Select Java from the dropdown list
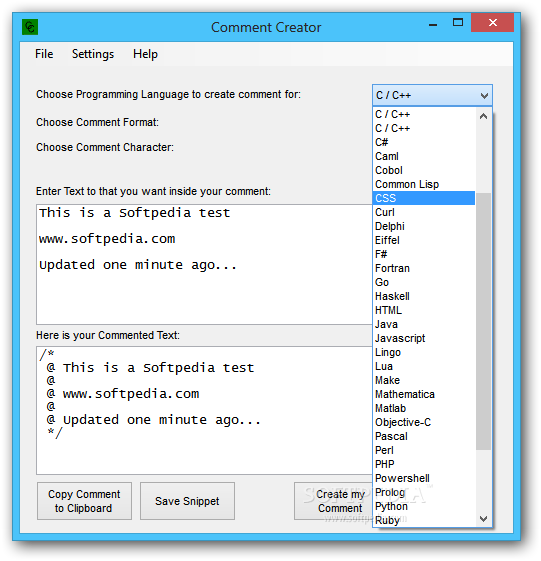The width and height of the screenshot is (541, 561). [x=424, y=324]
